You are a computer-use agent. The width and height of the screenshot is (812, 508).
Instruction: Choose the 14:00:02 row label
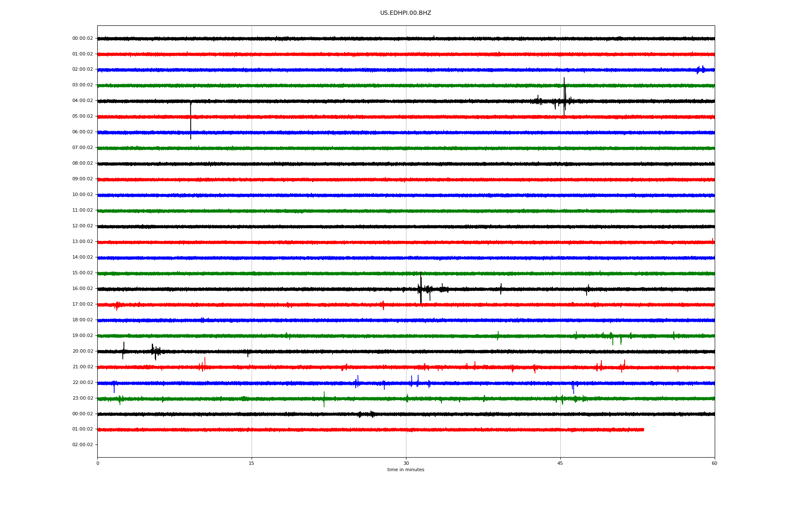coord(82,257)
